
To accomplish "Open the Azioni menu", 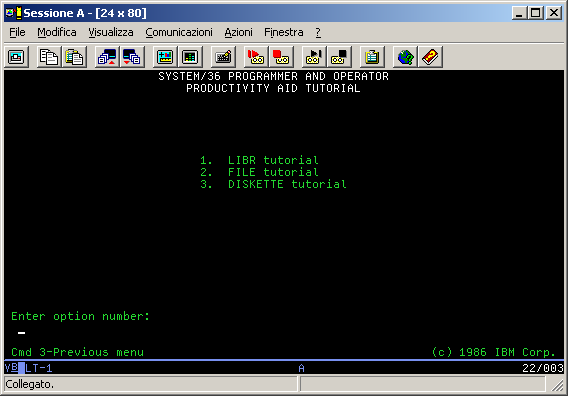I will tap(238, 32).
